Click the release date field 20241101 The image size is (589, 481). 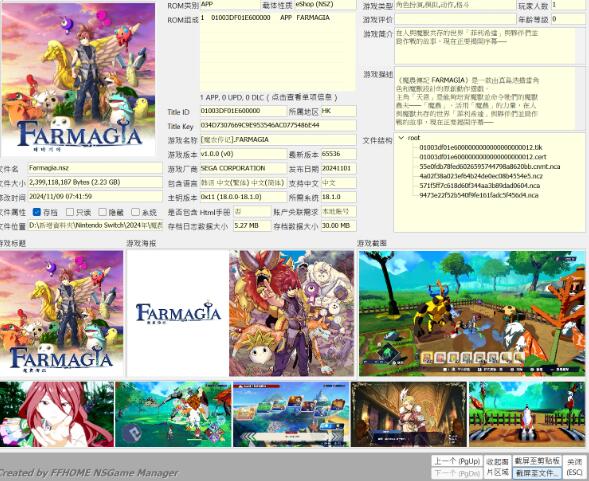pyautogui.click(x=338, y=168)
